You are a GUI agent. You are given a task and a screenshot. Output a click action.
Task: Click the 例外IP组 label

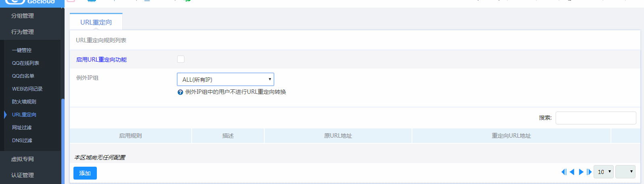(x=87, y=78)
